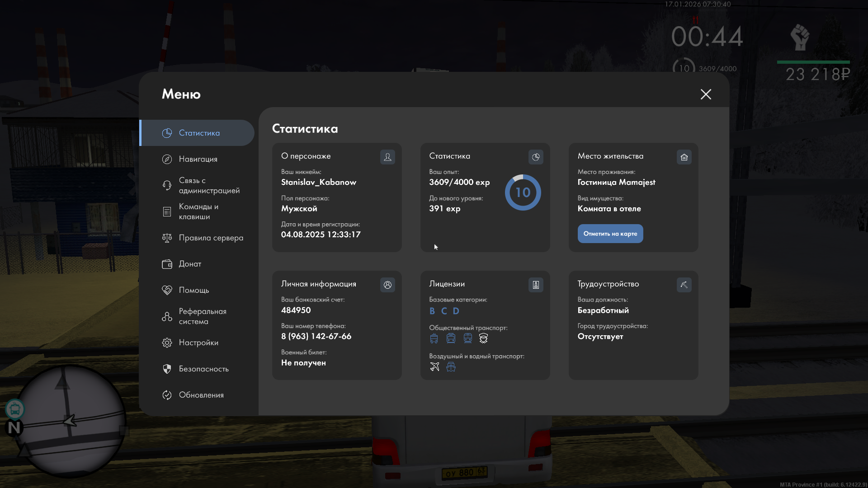
Task: Click the level 10 progress ring
Action: (x=523, y=192)
